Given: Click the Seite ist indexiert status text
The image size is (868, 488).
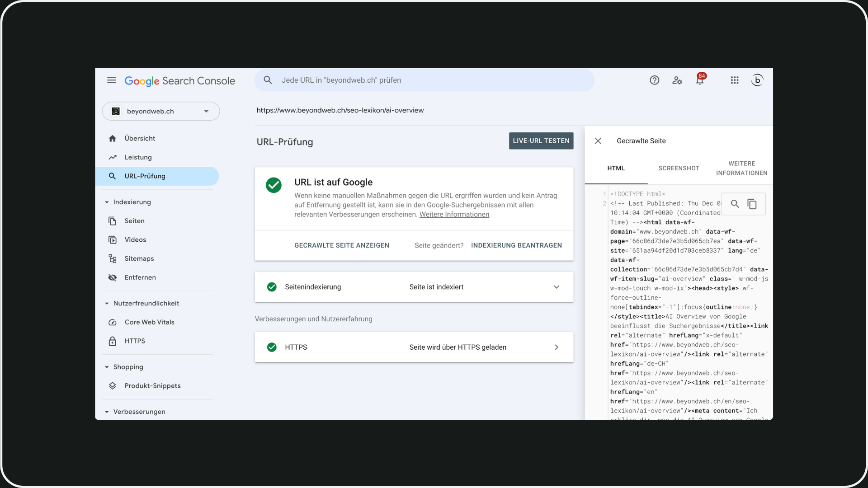Looking at the screenshot, I should coord(436,287).
